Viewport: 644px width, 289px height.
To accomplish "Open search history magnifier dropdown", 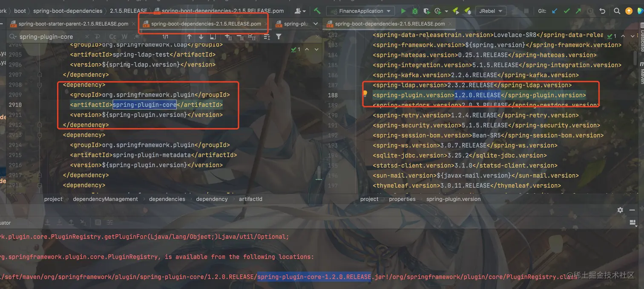I will coord(13,37).
